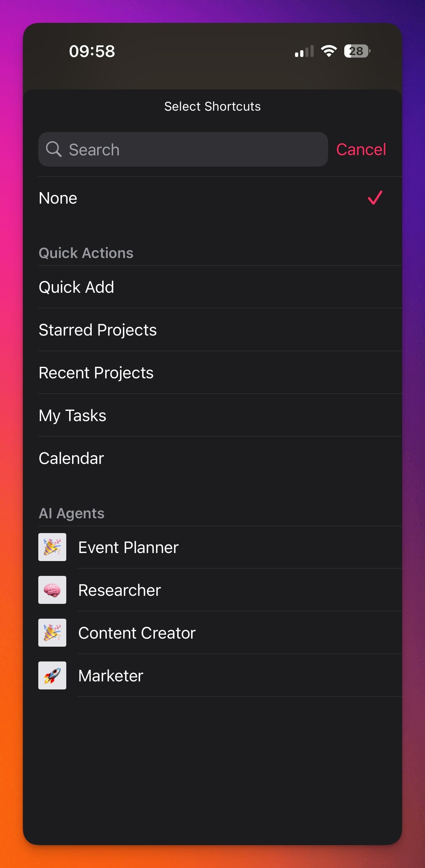
Task: Click the Researcher brain icon
Action: coord(52,590)
